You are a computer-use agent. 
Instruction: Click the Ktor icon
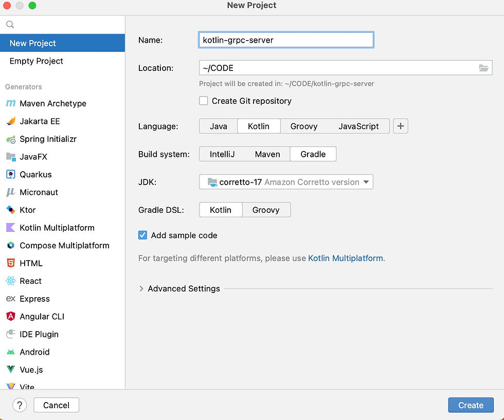(x=11, y=210)
